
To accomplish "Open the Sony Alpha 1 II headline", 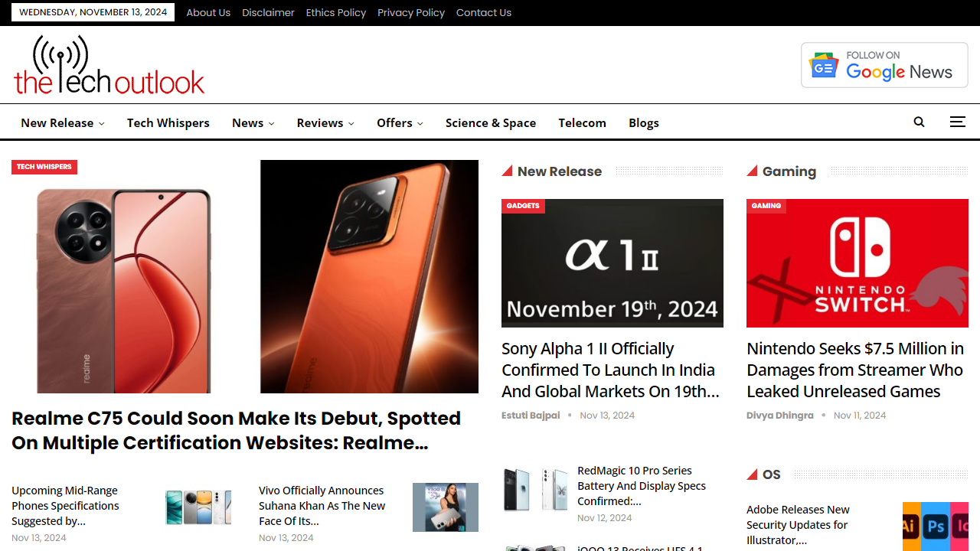I will point(610,370).
